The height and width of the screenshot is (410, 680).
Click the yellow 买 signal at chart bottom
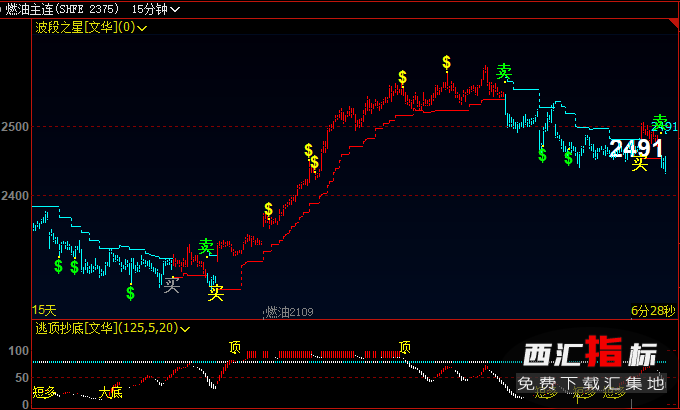pos(216,292)
